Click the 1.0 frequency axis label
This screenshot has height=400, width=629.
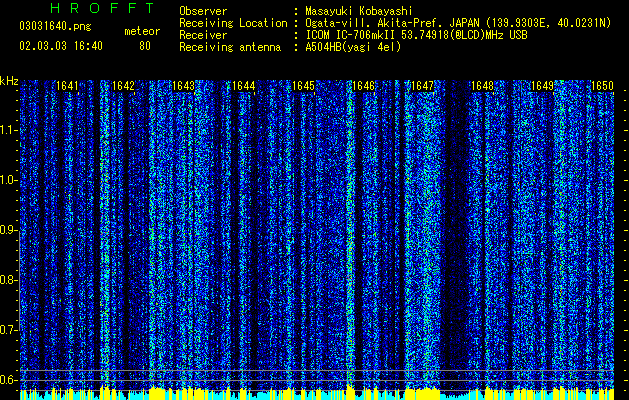click(x=8, y=181)
